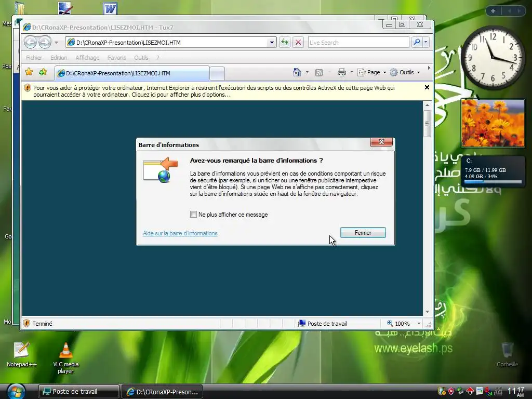Open the ? help menu
The image size is (532, 399).
click(x=157, y=58)
